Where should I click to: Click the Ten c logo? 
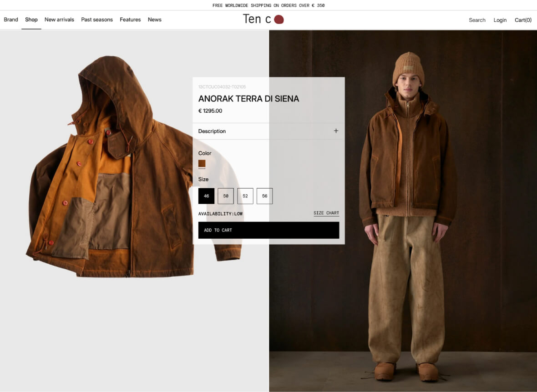[263, 19]
